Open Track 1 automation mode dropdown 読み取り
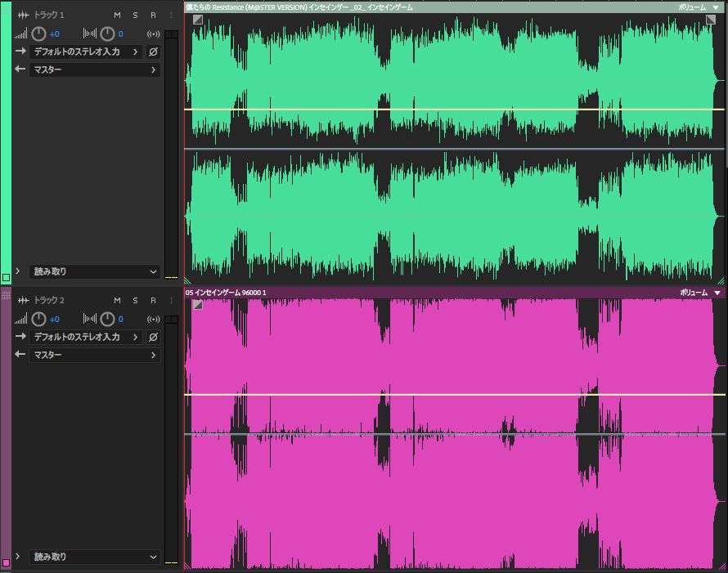728x573 pixels. 95,272
